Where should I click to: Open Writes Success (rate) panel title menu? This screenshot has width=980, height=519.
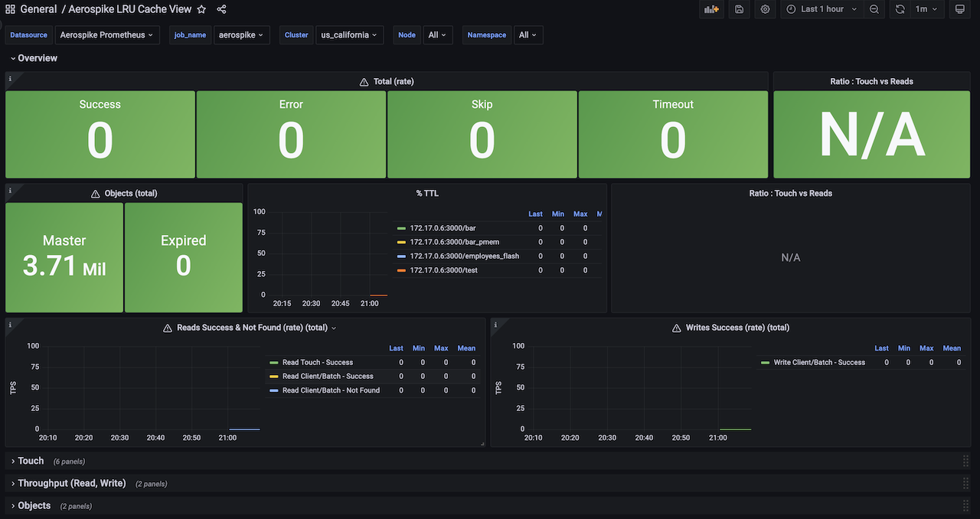point(737,328)
